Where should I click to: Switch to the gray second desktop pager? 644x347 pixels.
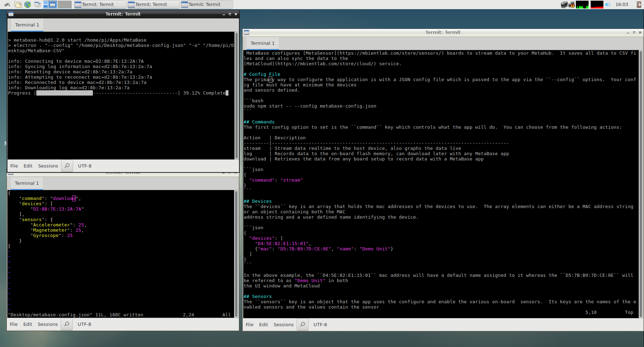coord(65,5)
